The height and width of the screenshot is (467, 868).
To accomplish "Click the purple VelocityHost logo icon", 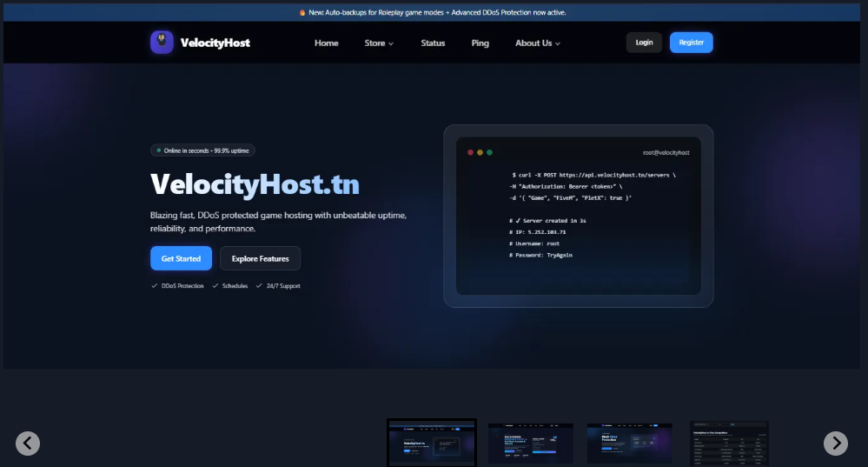I will click(162, 42).
